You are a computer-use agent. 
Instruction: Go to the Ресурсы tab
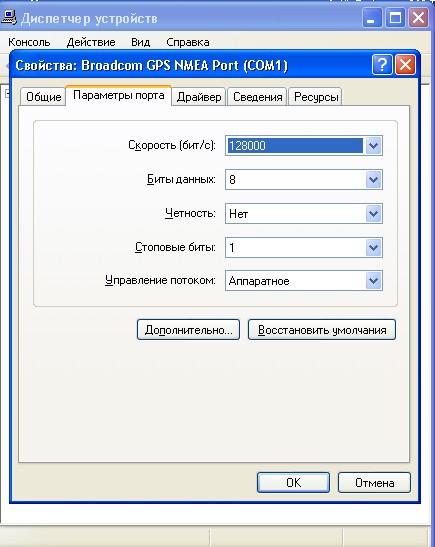[316, 97]
